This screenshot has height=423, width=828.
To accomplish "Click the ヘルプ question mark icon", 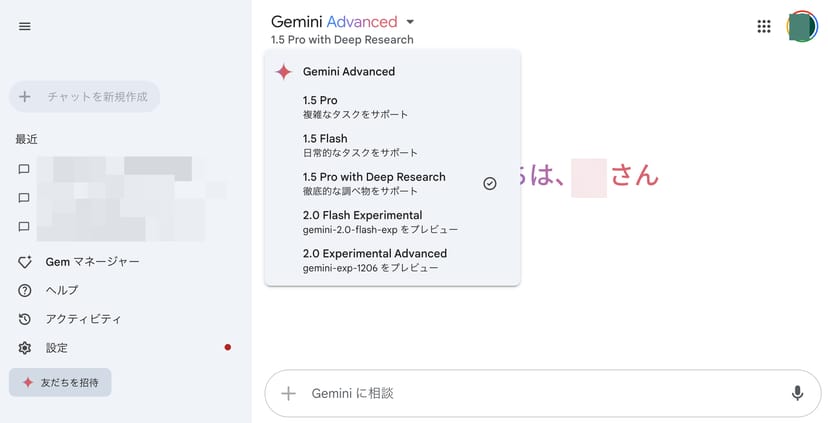I will pos(25,290).
